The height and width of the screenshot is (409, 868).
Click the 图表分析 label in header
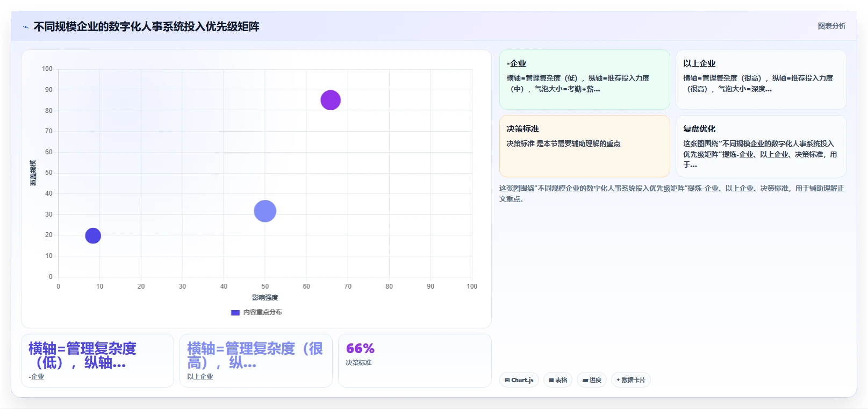(831, 26)
